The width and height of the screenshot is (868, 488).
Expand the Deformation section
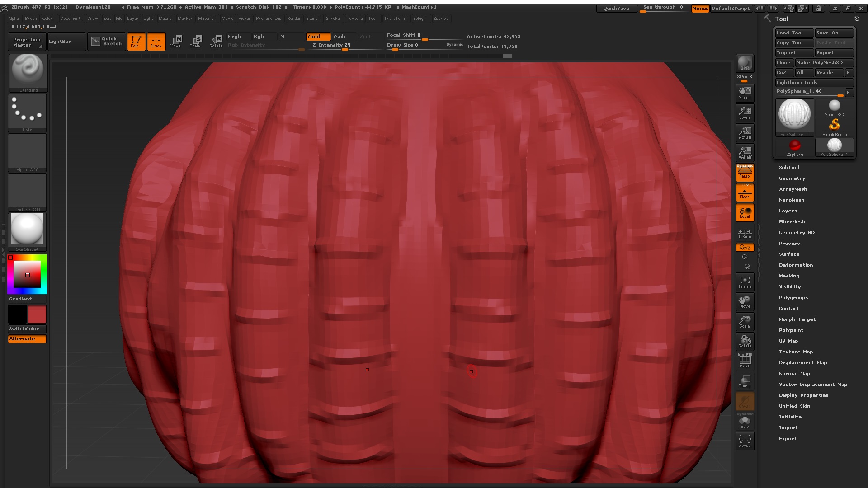(796, 265)
